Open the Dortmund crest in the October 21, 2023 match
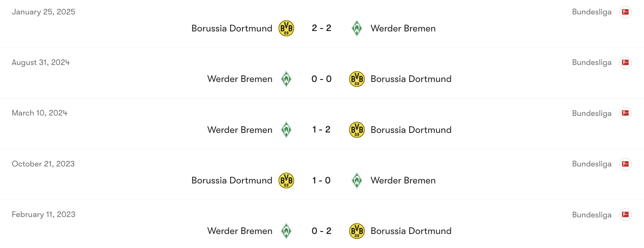The width and height of the screenshot is (644, 248). 286,180
